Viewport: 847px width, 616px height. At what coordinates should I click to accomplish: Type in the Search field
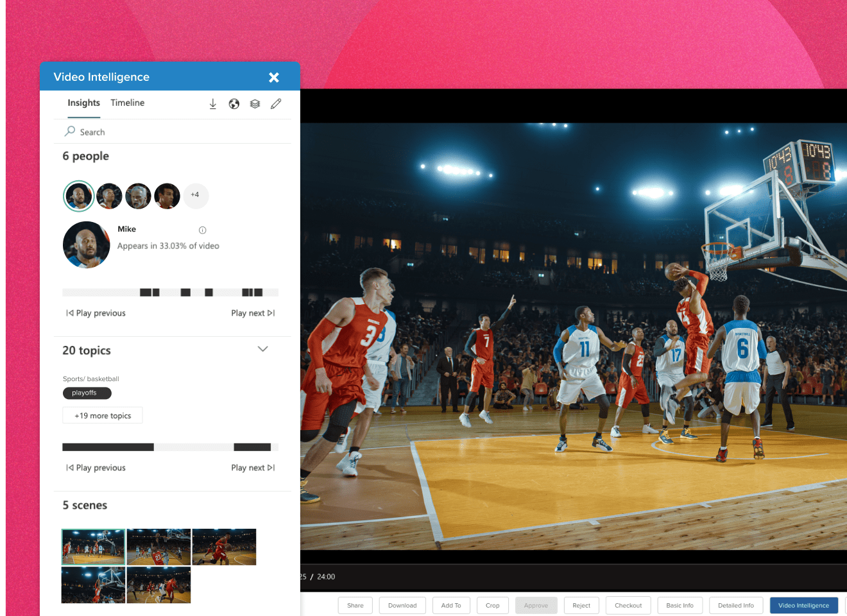coord(173,132)
